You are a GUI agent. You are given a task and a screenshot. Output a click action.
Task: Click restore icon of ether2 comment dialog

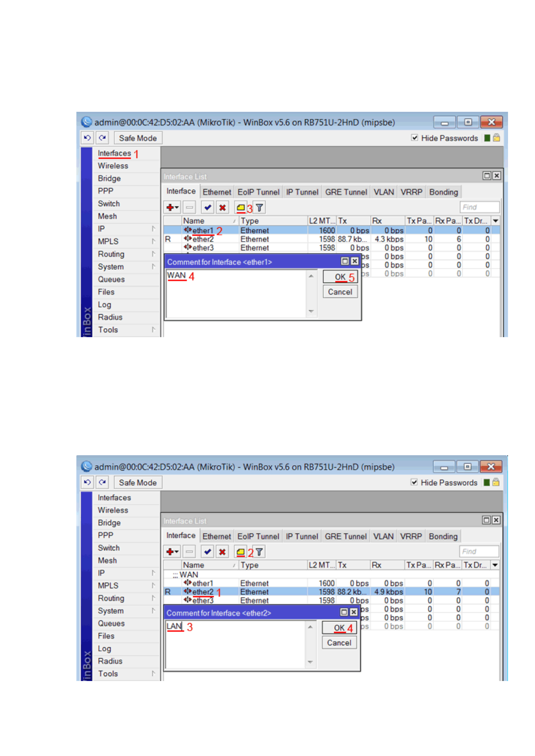point(344,612)
